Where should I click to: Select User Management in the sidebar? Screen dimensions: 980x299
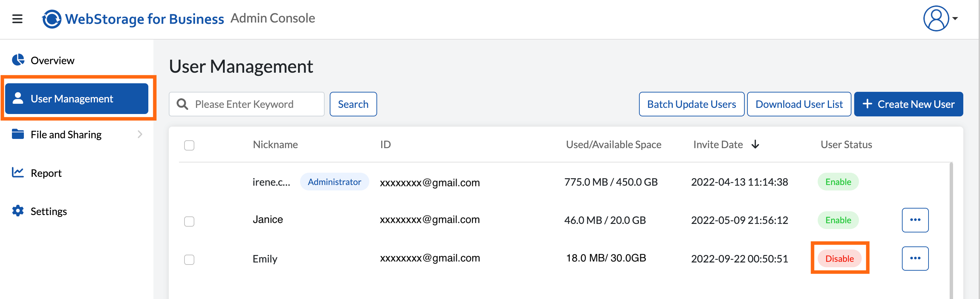77,99
